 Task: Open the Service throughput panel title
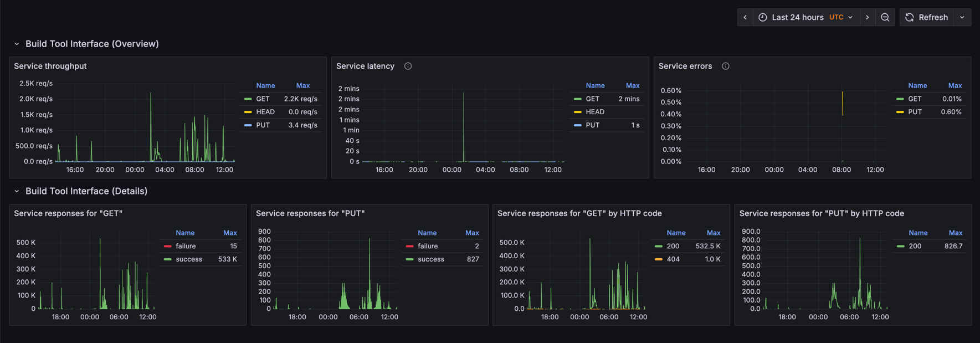(50, 66)
